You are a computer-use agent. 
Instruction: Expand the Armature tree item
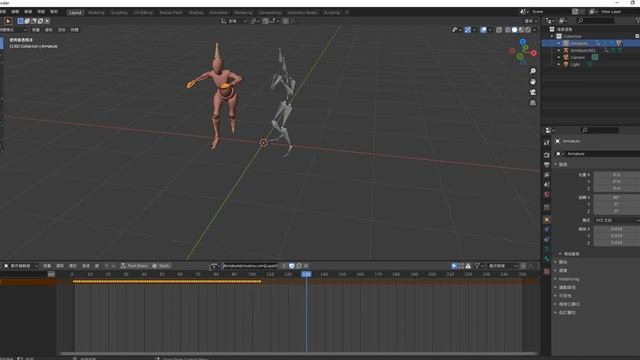click(559, 43)
